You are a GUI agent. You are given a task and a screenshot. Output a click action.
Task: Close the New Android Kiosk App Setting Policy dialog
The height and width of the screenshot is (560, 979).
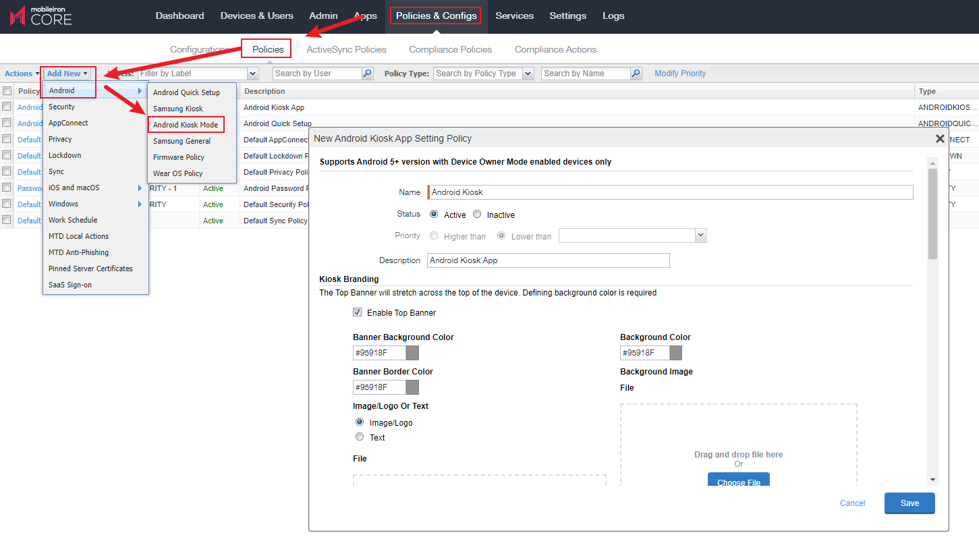(x=939, y=138)
